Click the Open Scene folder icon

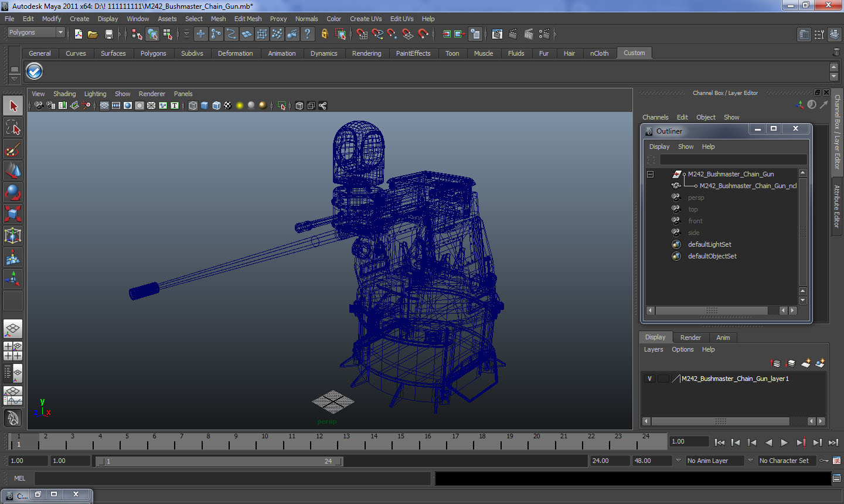[x=93, y=35]
